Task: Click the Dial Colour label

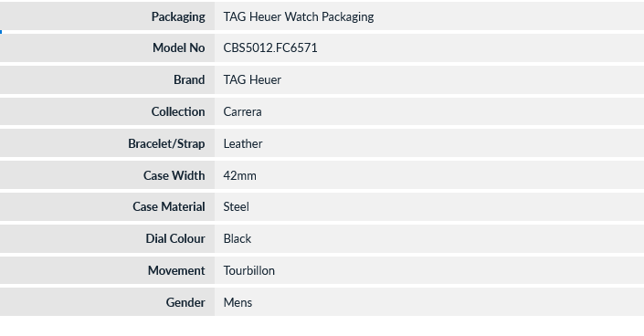Action: (x=175, y=238)
